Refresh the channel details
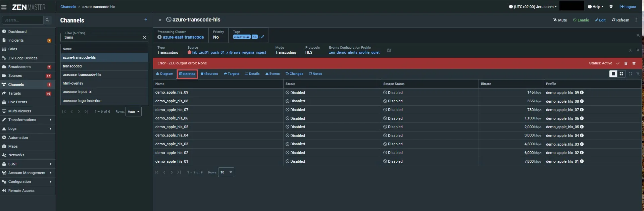 (x=621, y=20)
